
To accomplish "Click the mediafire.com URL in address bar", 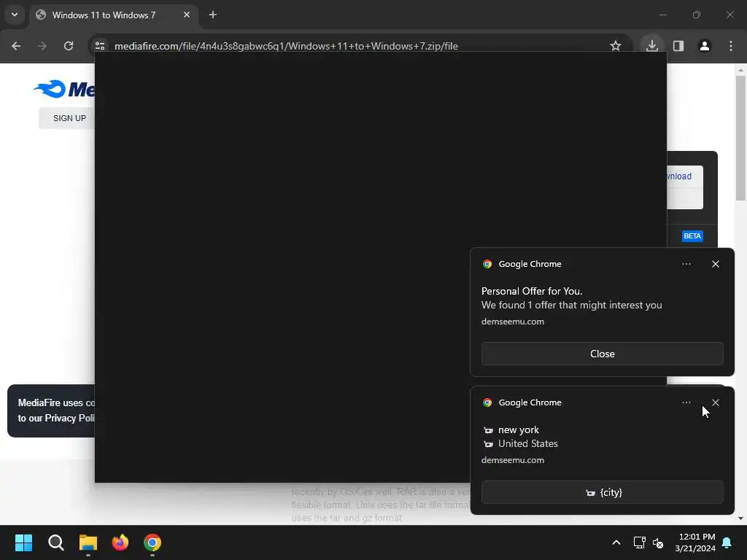I will click(x=286, y=46).
